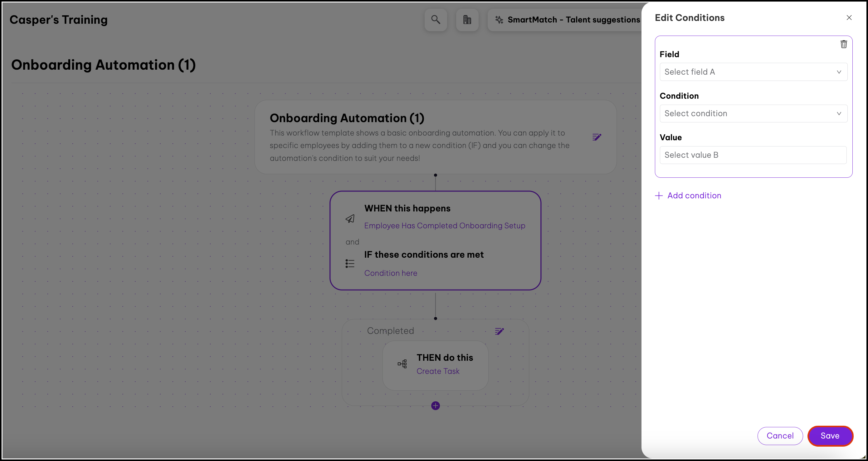This screenshot has height=461, width=868.
Task: Focus the Select value B input
Action: pyautogui.click(x=753, y=155)
